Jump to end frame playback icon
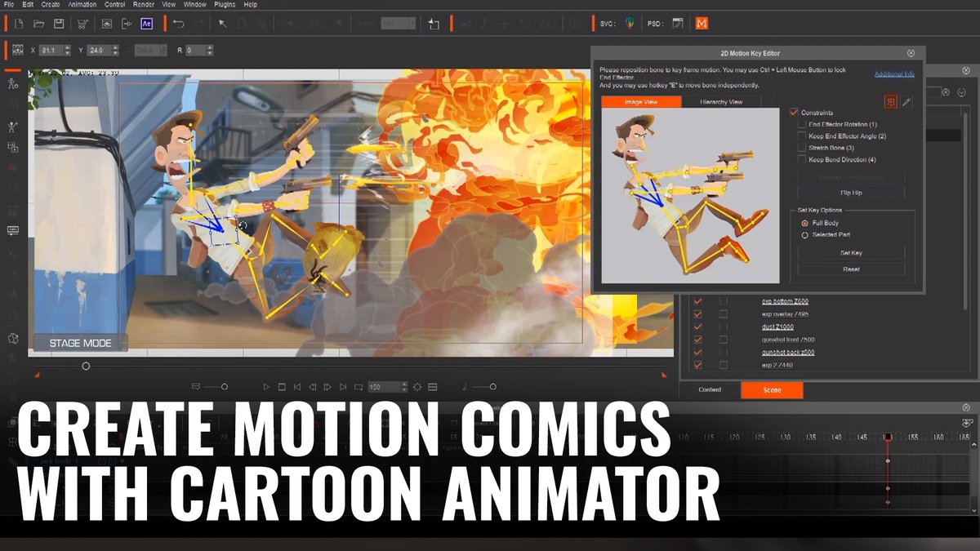This screenshot has height=551, width=980. tap(342, 387)
